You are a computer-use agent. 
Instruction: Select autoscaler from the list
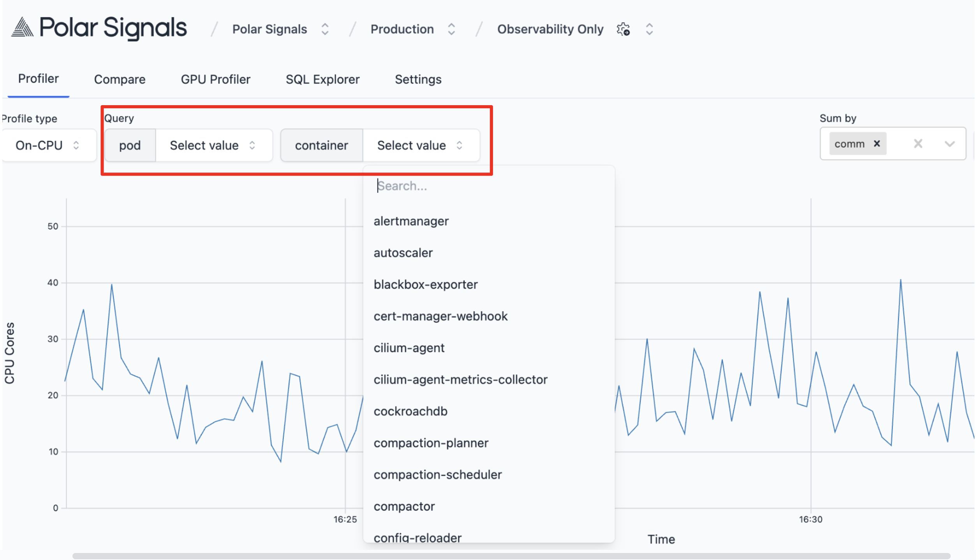coord(489,253)
